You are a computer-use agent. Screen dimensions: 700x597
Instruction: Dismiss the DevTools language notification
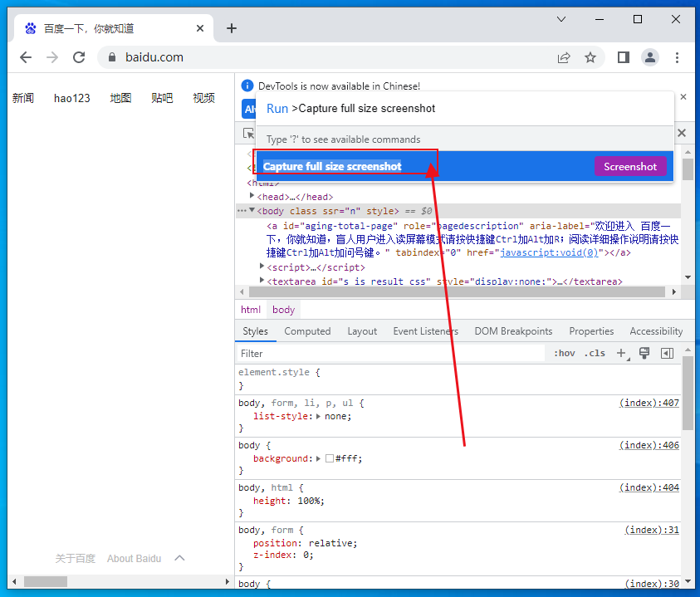[683, 97]
